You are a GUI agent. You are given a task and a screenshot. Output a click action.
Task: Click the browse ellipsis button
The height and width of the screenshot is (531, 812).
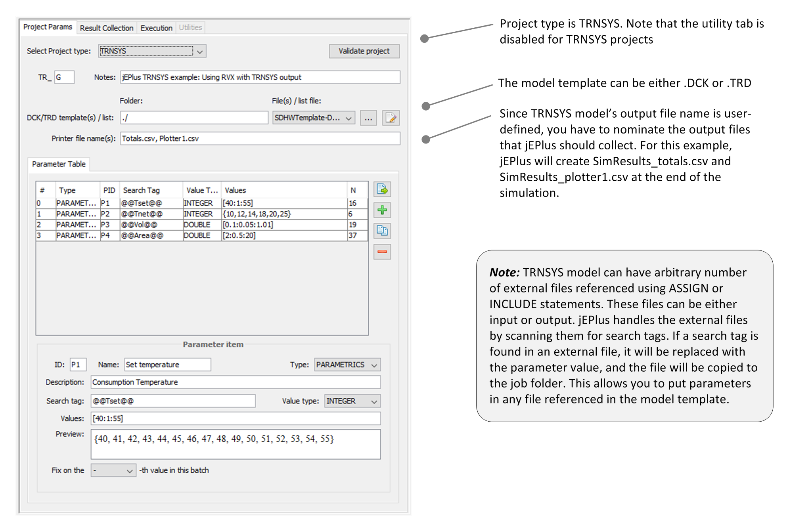368,118
